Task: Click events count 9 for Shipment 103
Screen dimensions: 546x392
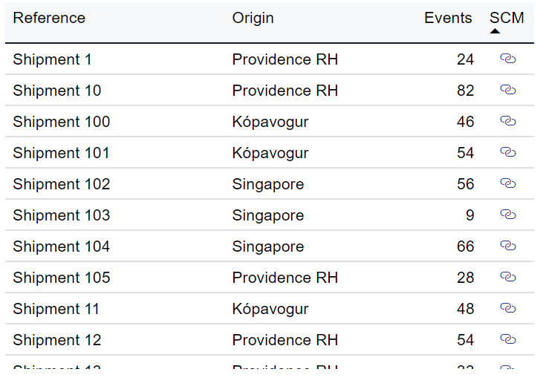Action: coord(470,215)
